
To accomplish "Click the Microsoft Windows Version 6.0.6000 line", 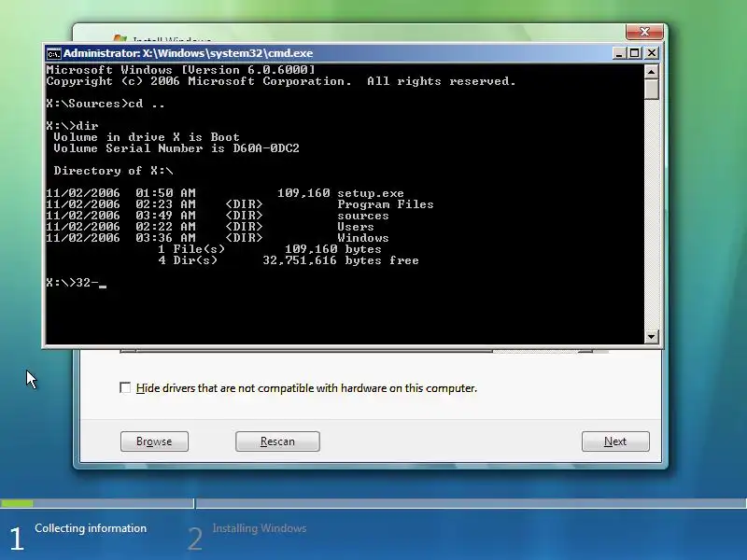I will [x=180, y=69].
